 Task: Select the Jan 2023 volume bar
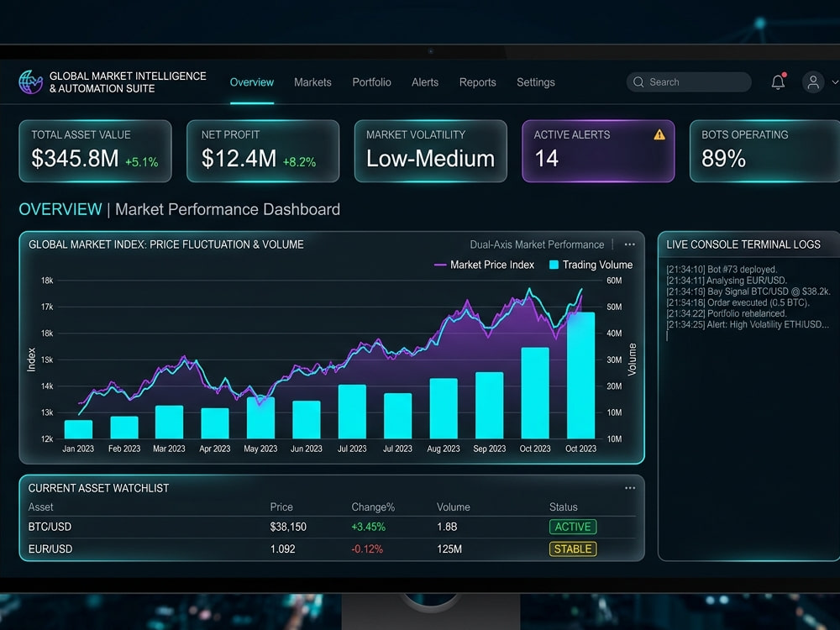pyautogui.click(x=78, y=429)
